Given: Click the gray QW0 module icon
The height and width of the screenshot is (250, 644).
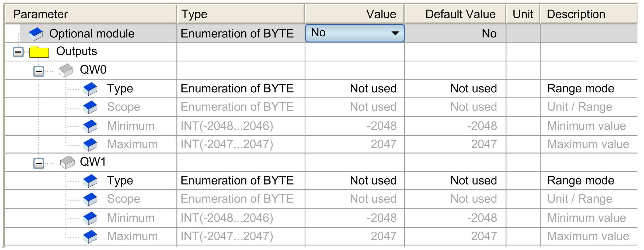Looking at the screenshot, I should (x=66, y=70).
